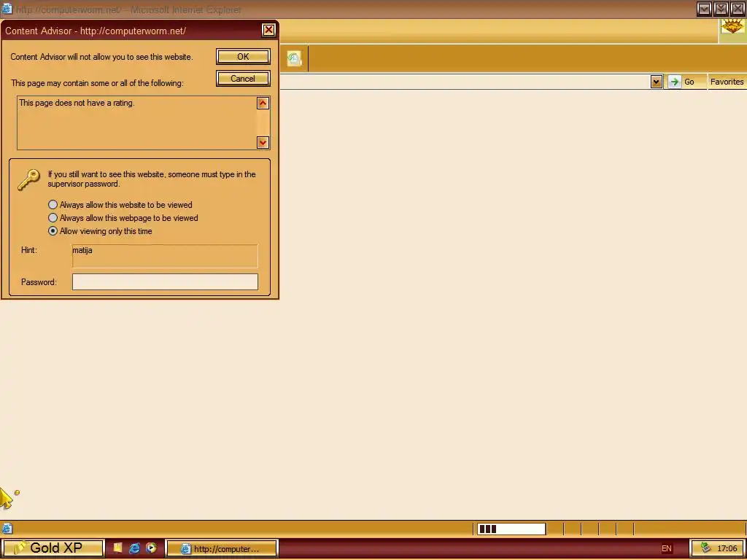The width and height of the screenshot is (747, 560).
Task: Click the system tray icon beside the clock
Action: pos(705,548)
